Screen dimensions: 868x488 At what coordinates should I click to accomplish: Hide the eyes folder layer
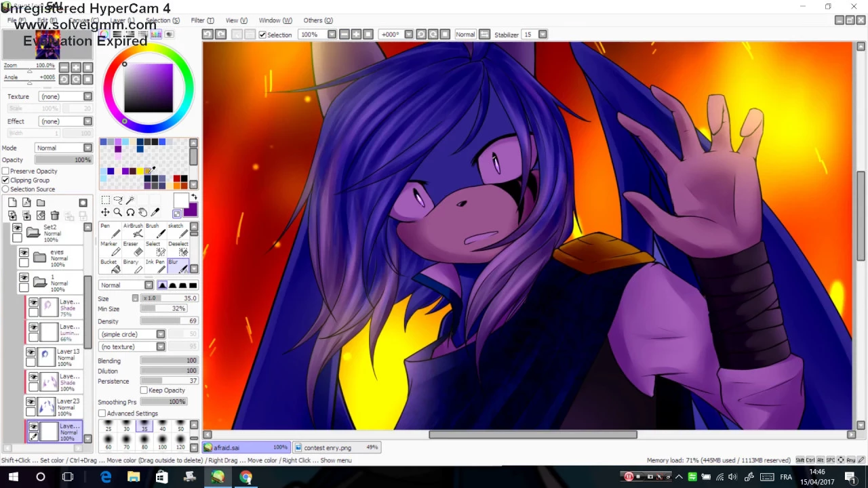pyautogui.click(x=24, y=253)
